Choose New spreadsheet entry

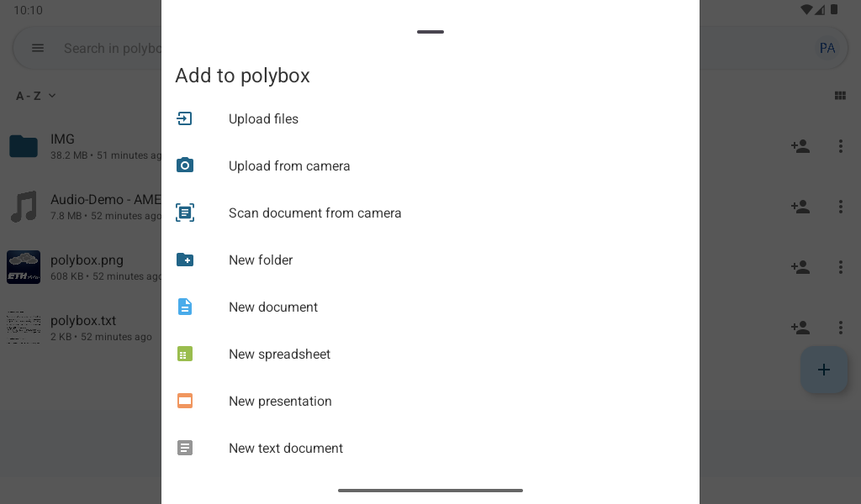pos(430,354)
